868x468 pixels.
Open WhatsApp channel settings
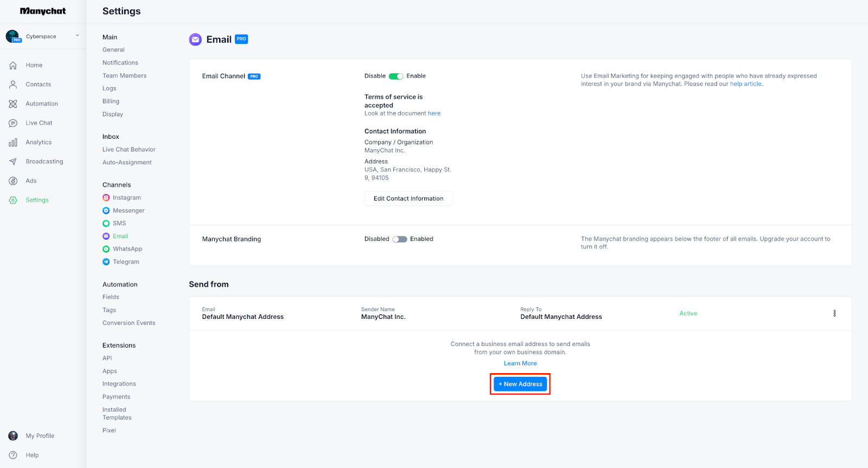point(127,249)
